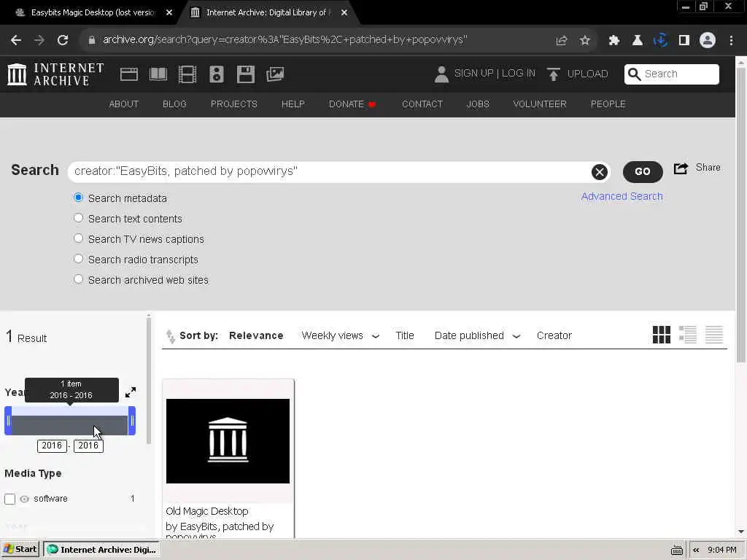
Task: Select Search archived web sites option
Action: (x=79, y=279)
